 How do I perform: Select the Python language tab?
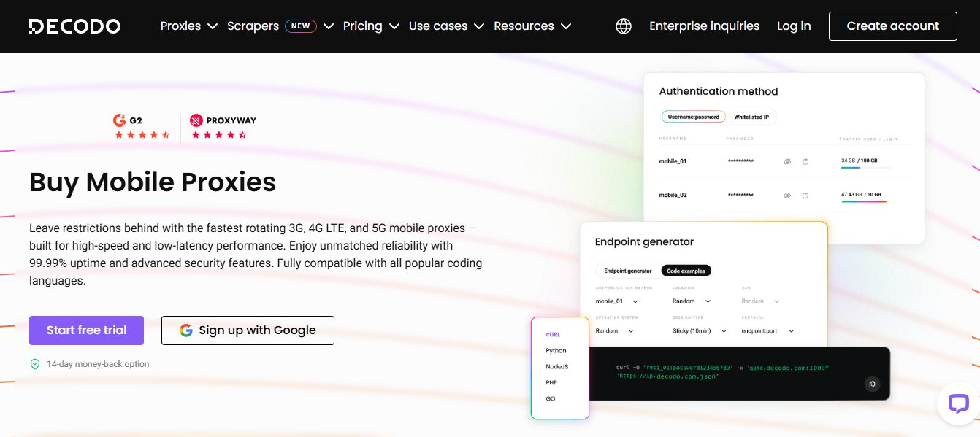[556, 351]
